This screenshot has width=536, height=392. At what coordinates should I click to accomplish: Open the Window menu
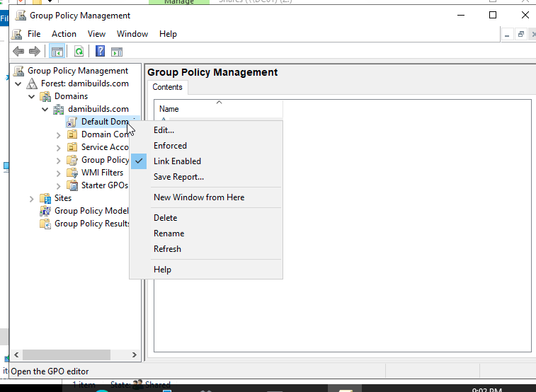[132, 34]
